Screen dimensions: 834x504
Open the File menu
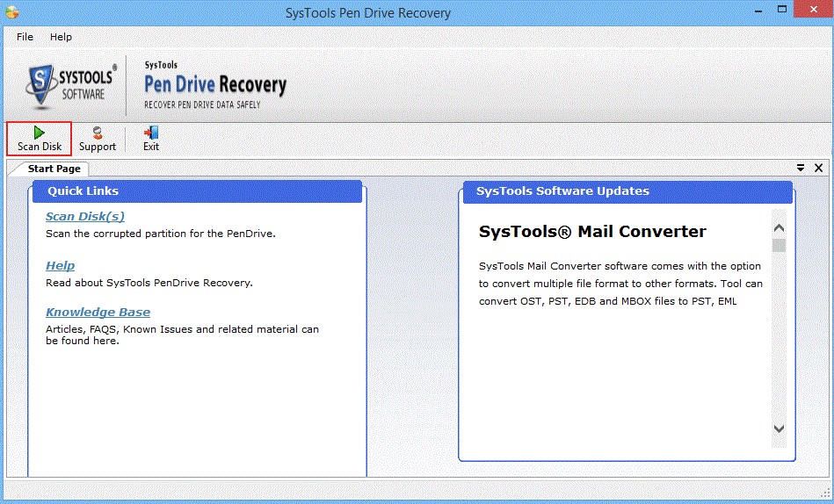pyautogui.click(x=25, y=37)
